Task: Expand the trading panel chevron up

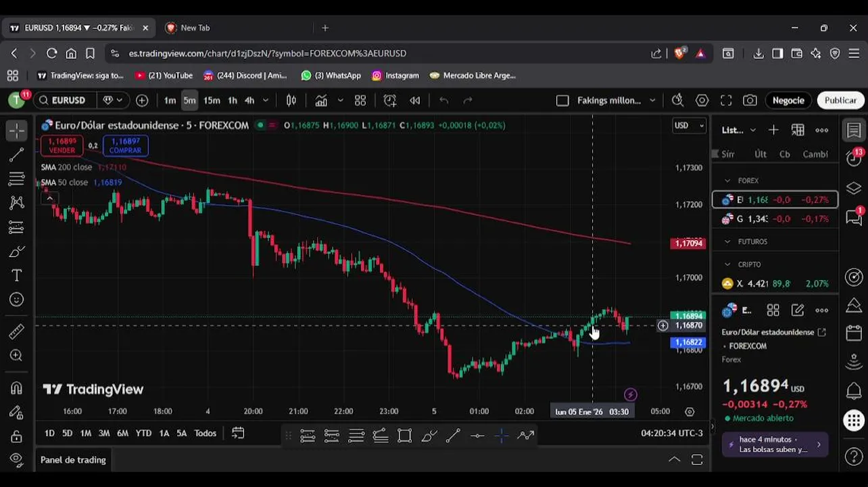Action: tap(674, 460)
